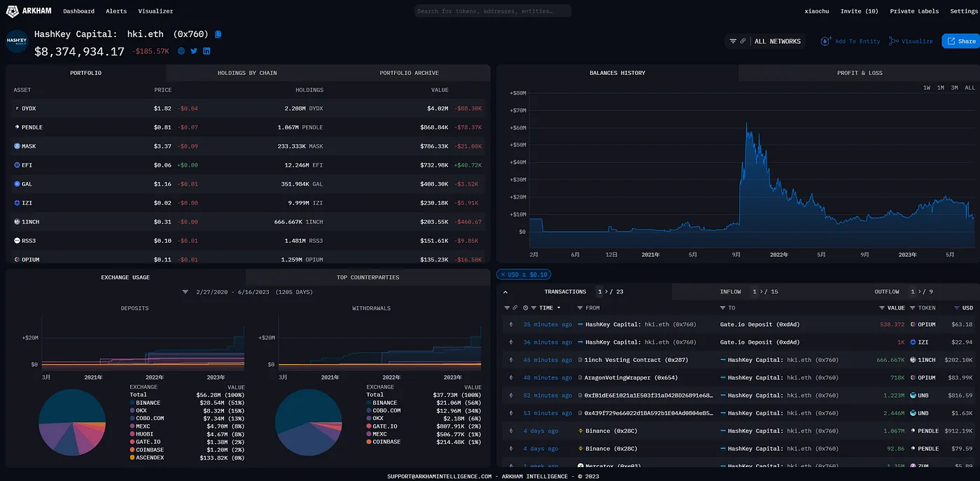The image size is (980, 481).
Task: Click Binance icon on the $912.19K row
Action: pyautogui.click(x=580, y=431)
